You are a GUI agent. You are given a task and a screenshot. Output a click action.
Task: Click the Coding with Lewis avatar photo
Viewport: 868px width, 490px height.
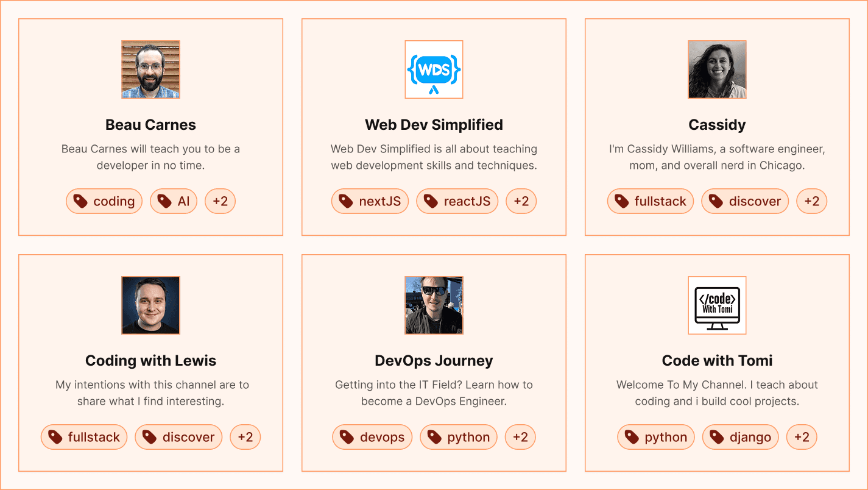click(x=150, y=305)
